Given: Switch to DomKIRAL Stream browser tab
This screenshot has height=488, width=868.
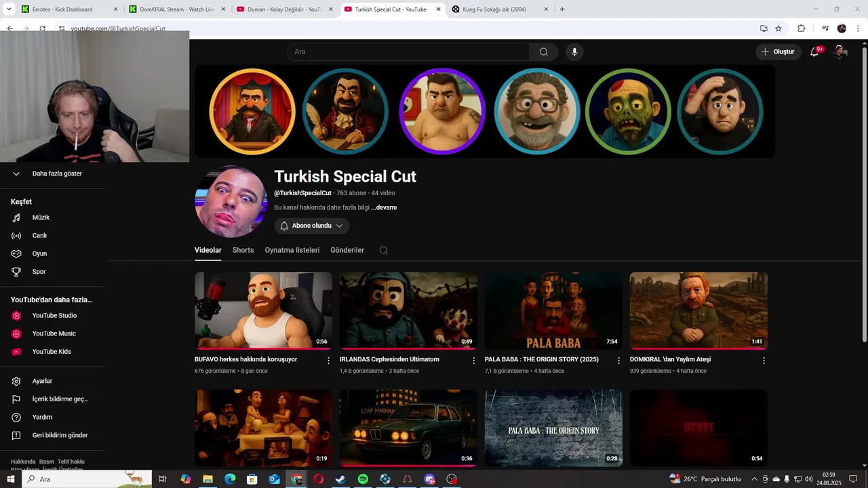Looking at the screenshot, I should 176,9.
